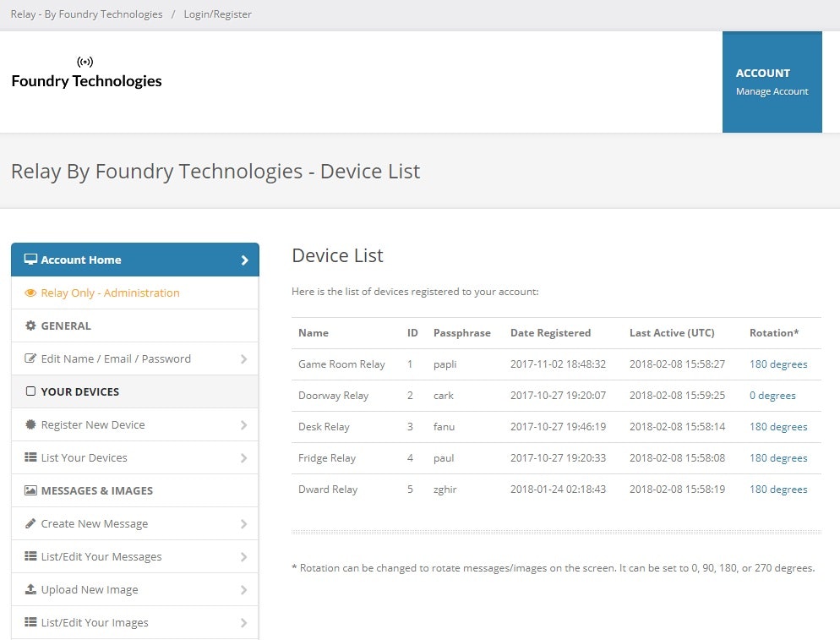This screenshot has height=640, width=840.
Task: Click the Dward Relay name cell
Action: click(328, 490)
